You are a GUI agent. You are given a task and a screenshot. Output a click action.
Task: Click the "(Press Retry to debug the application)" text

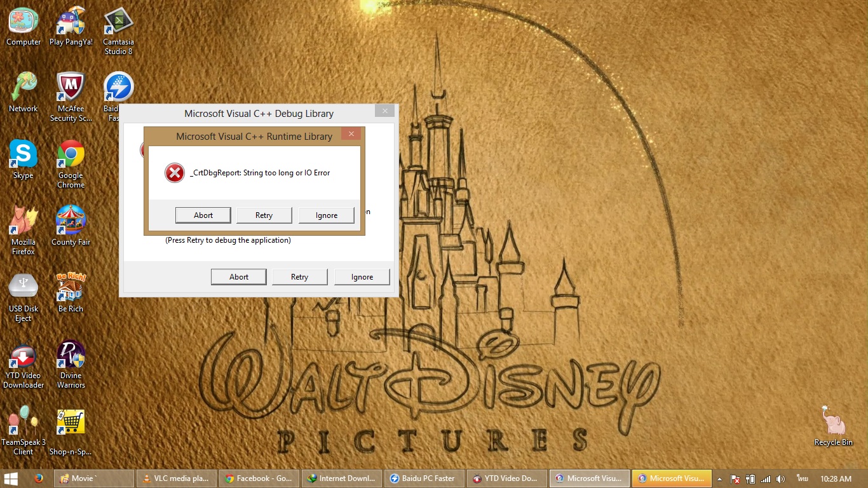[x=228, y=240]
